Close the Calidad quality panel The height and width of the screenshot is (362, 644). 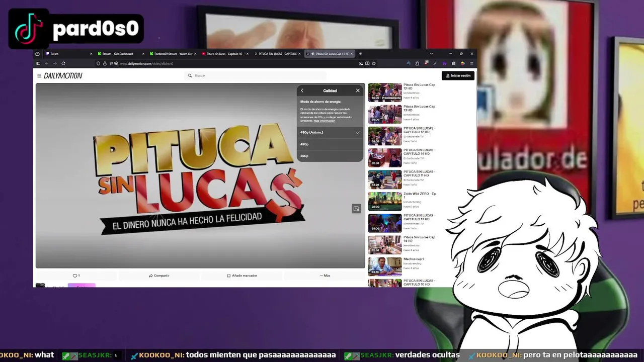point(358,90)
